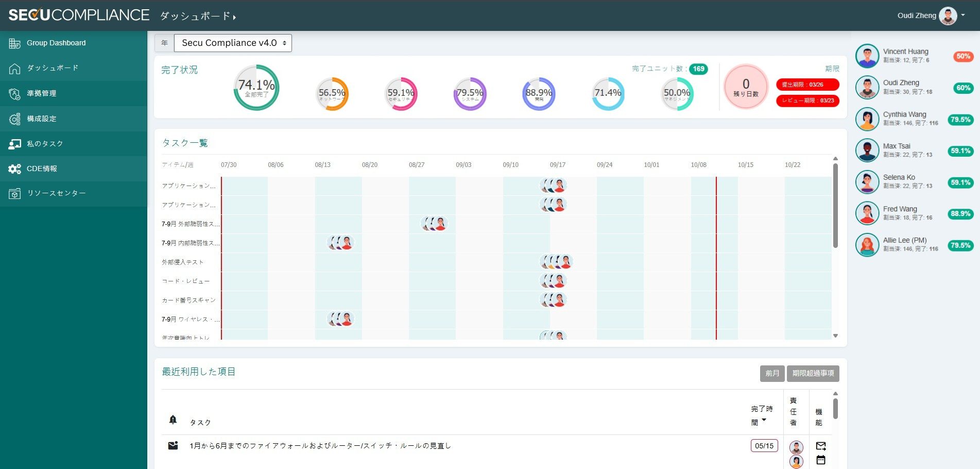Click avatars on カード番号スキャン timeline row
The height and width of the screenshot is (469, 980).
click(553, 300)
